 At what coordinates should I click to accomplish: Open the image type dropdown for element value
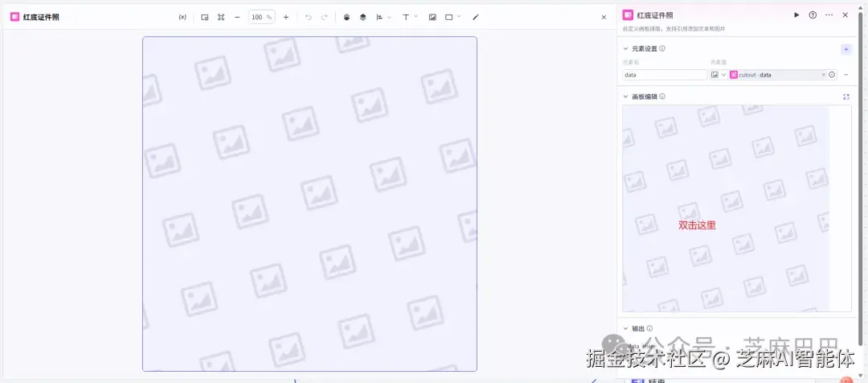coord(719,75)
